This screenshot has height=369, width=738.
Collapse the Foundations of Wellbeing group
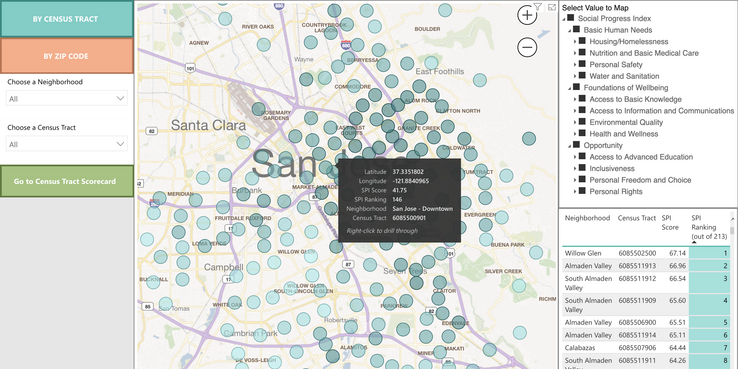tap(570, 88)
